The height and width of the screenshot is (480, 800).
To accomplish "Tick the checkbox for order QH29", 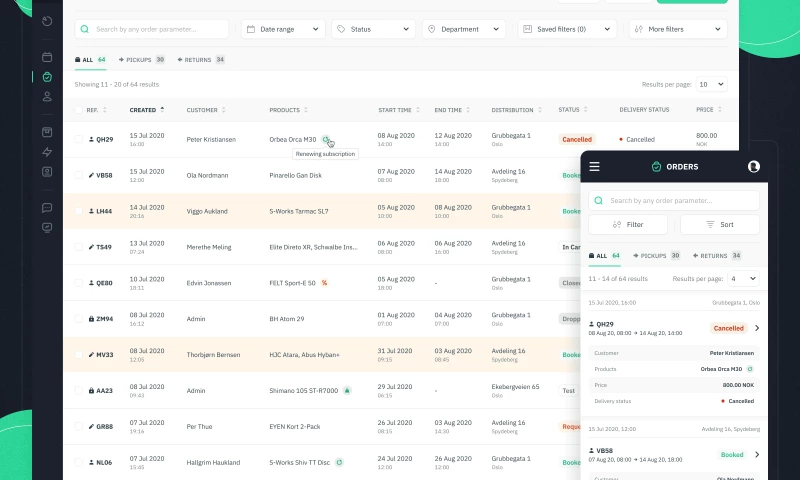I will tap(78, 139).
